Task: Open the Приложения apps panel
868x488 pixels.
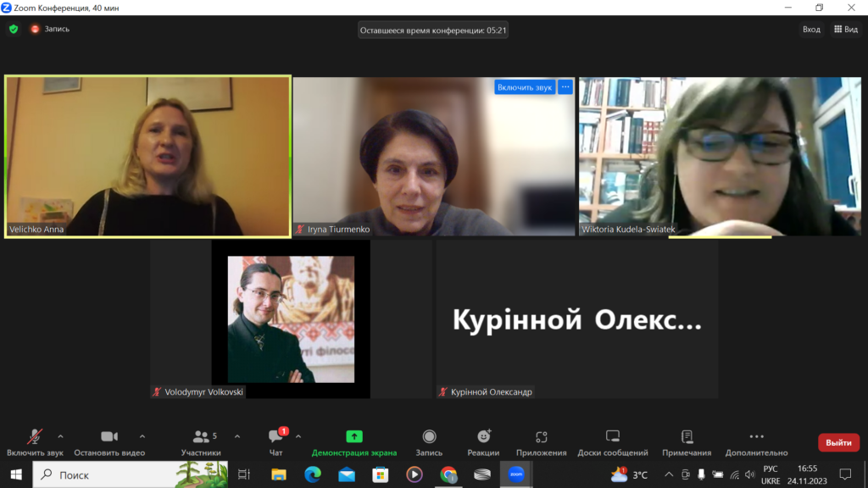Action: pos(541,442)
